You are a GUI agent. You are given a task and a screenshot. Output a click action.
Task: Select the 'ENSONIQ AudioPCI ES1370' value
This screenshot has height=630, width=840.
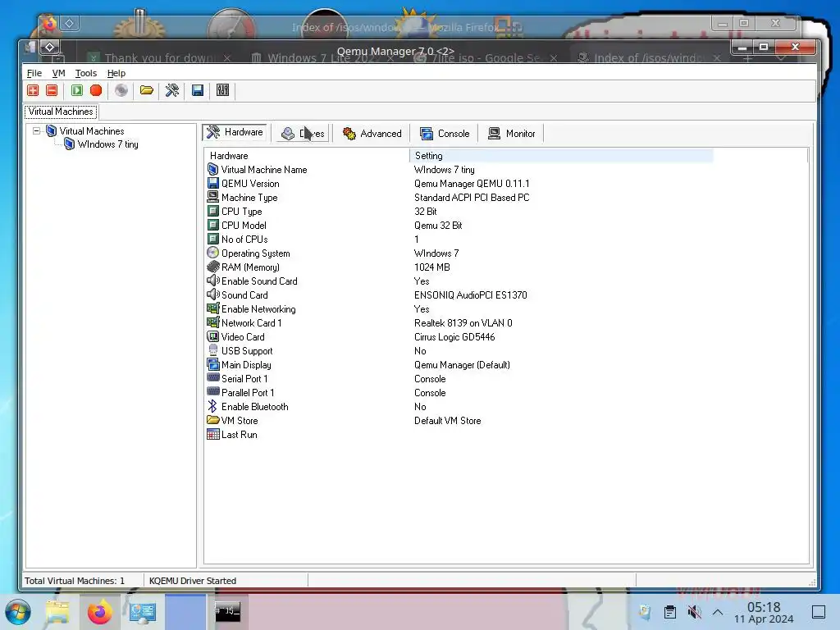pyautogui.click(x=470, y=295)
